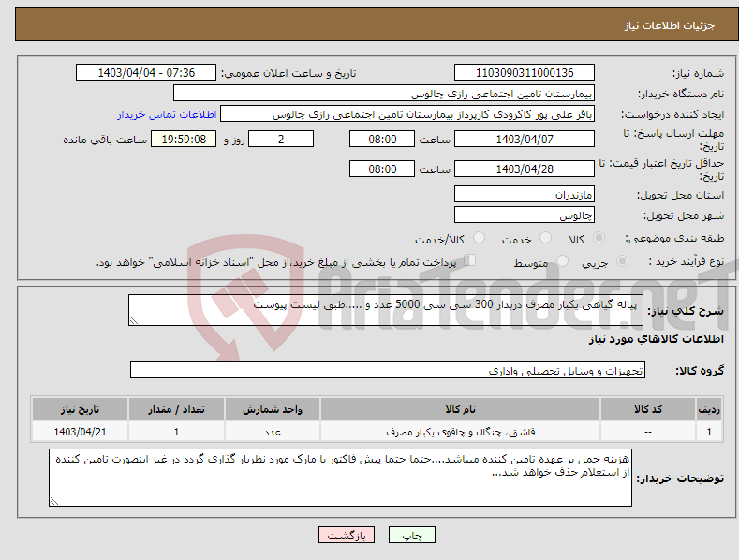
Task: Select the جزیی purchase type radio
Action: tap(623, 260)
